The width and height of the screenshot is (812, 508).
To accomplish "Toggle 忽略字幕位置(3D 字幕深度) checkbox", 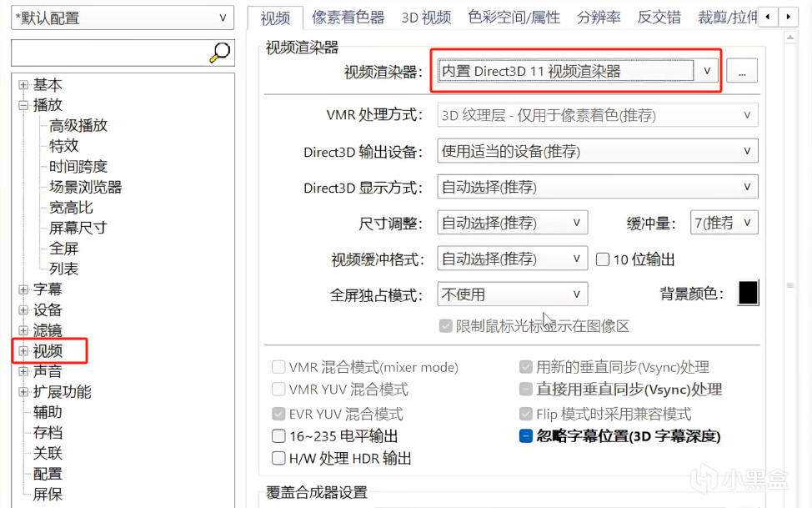I will [x=525, y=436].
